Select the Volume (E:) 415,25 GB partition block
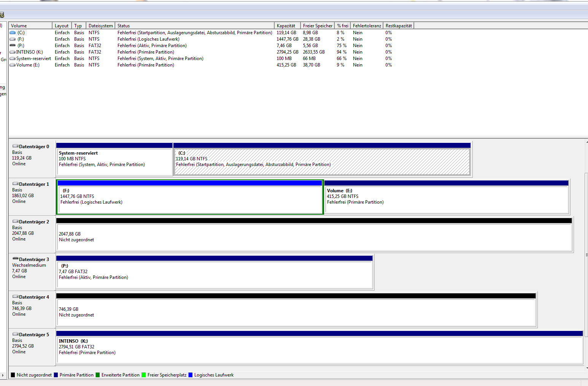 click(447, 197)
